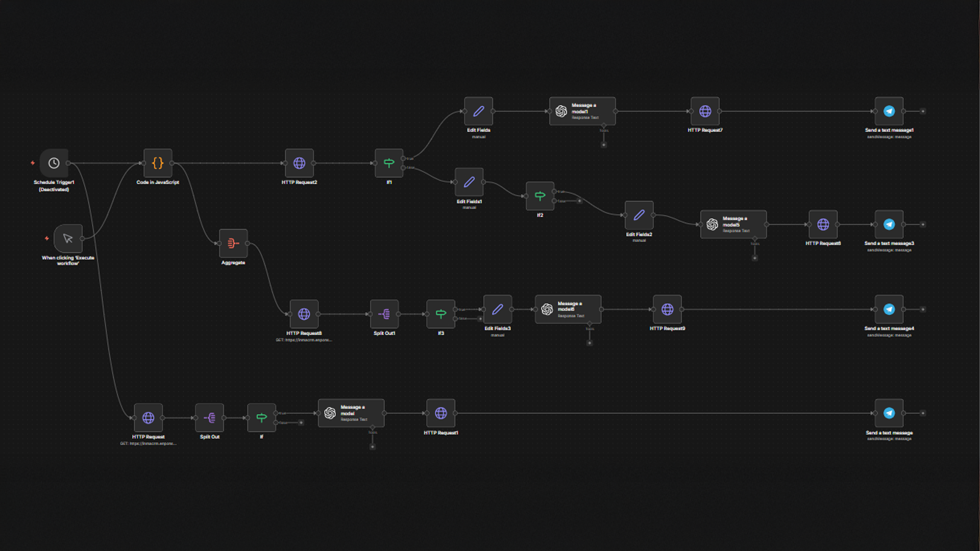Click the Tools plus under Message a model

coord(373,447)
